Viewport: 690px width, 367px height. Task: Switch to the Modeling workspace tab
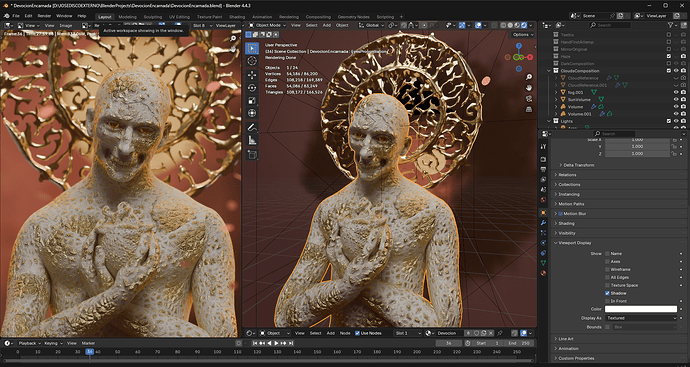tap(128, 17)
